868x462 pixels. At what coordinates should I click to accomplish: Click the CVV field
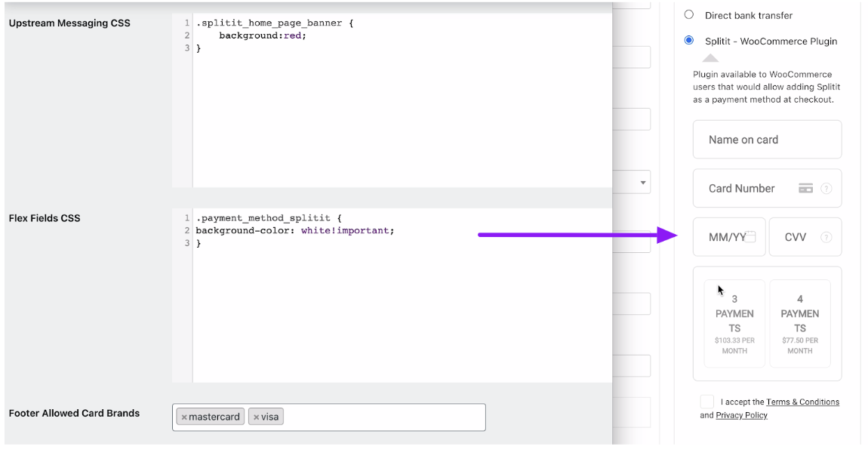pyautogui.click(x=805, y=237)
